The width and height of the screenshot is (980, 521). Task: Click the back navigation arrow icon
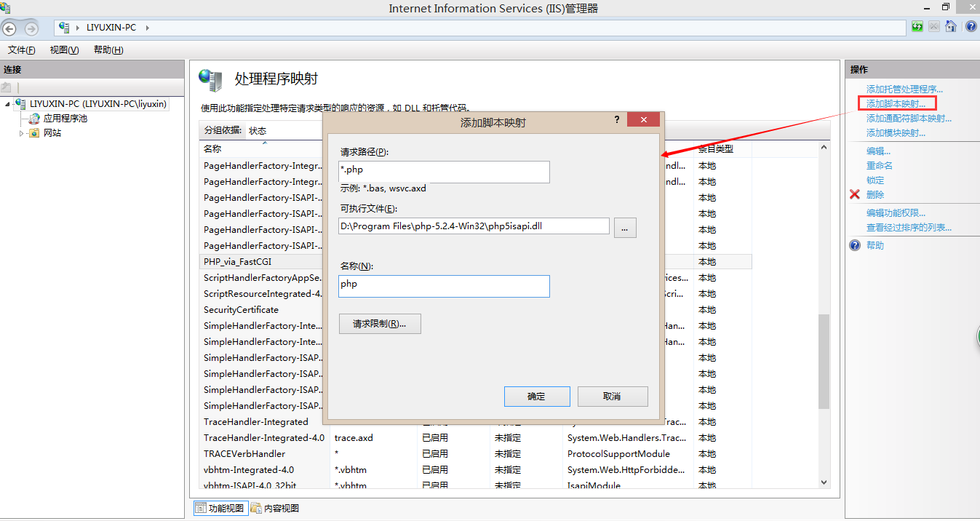tap(9, 28)
